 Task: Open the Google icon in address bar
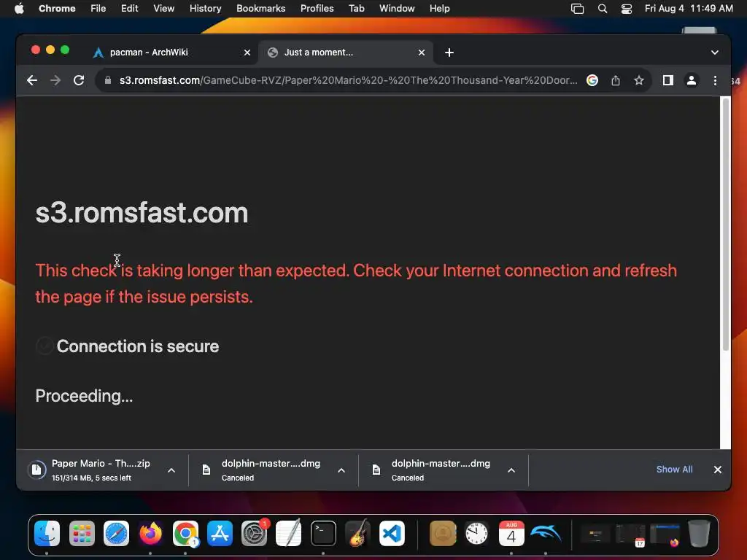tap(592, 80)
